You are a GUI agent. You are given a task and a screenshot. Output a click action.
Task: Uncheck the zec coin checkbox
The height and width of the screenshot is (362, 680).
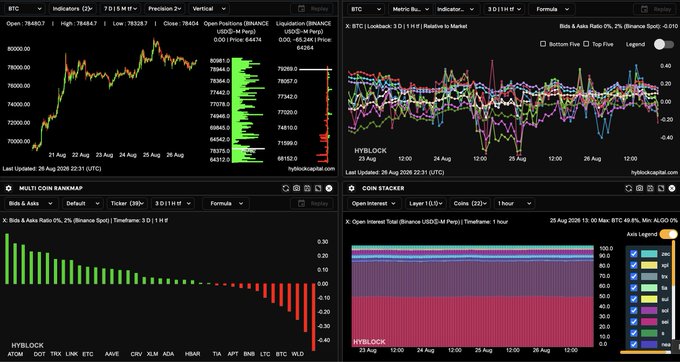pyautogui.click(x=634, y=254)
